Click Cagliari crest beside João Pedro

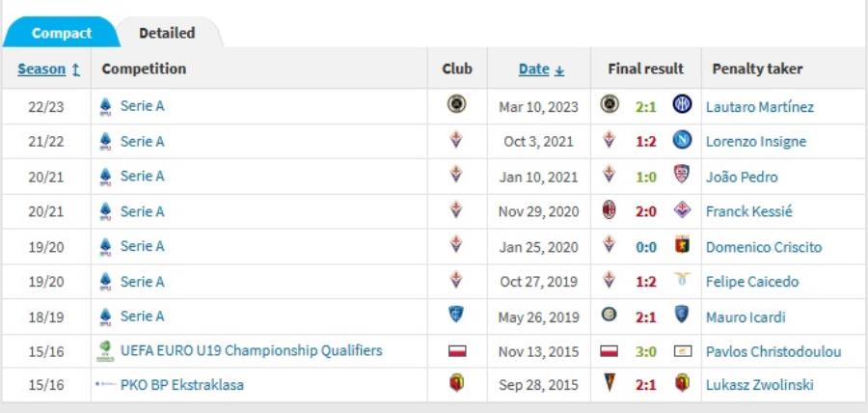(682, 175)
